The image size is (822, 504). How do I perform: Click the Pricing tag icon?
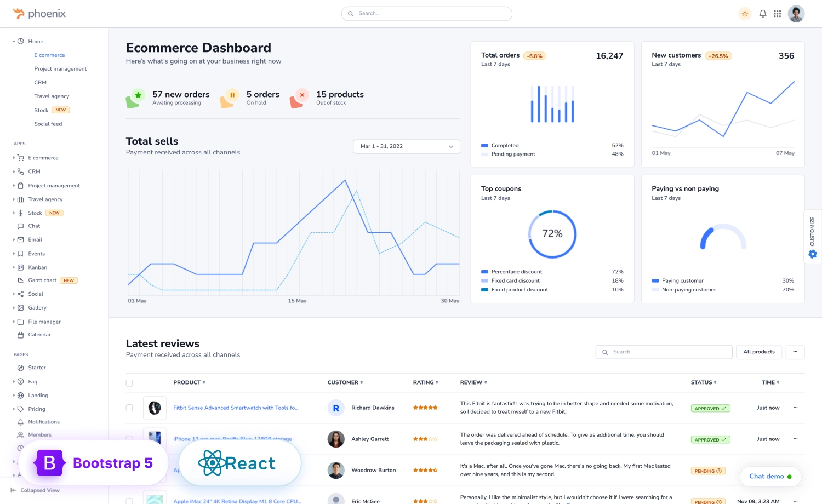point(21,409)
